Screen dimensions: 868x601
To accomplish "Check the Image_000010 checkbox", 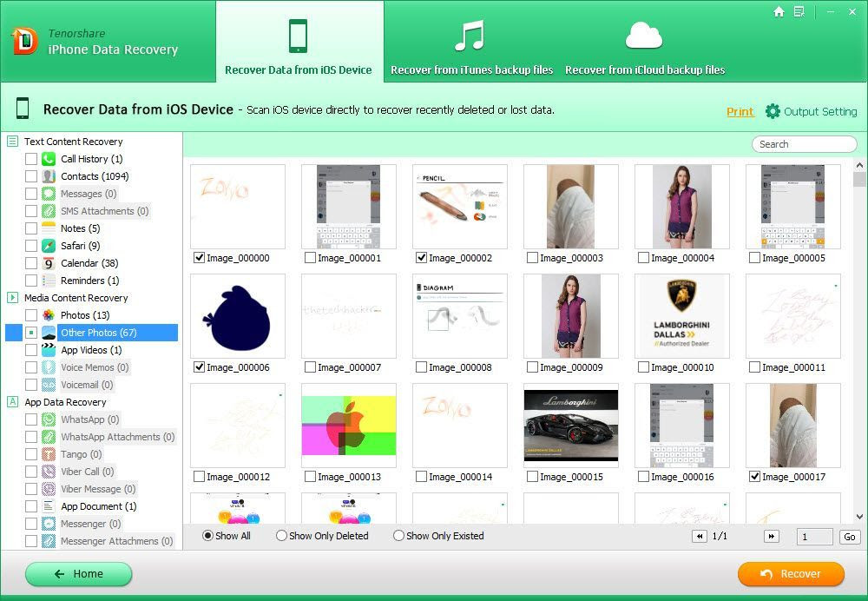I will pos(643,367).
